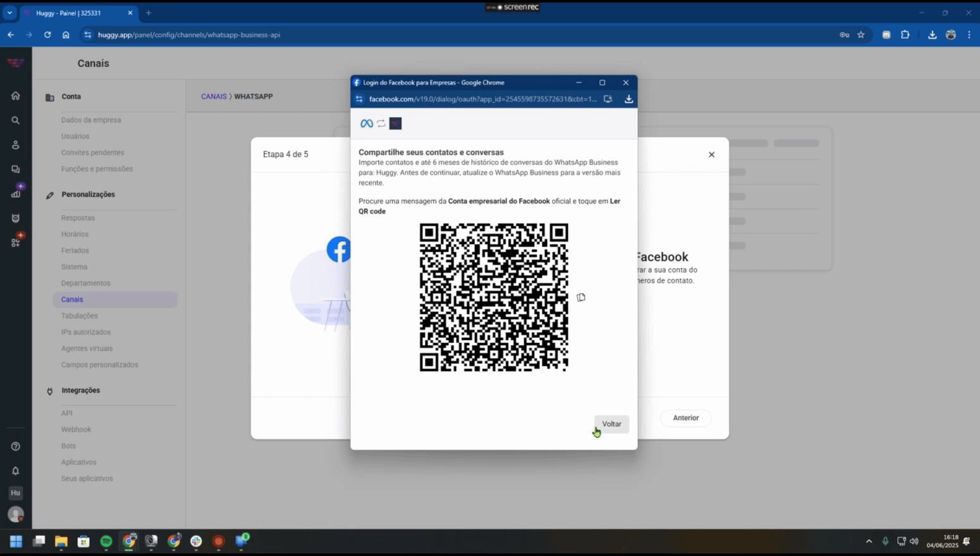Reload the Huggy page in main browser
The image size is (980, 556).
point(47,35)
